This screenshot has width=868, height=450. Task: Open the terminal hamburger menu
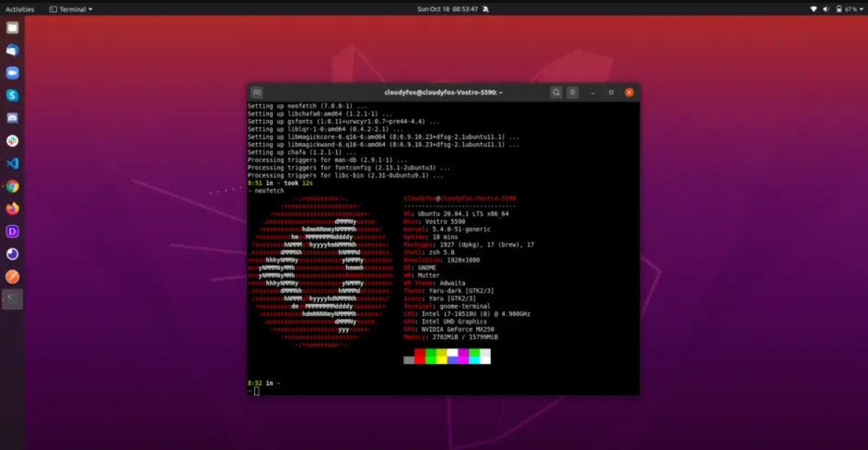coord(573,93)
